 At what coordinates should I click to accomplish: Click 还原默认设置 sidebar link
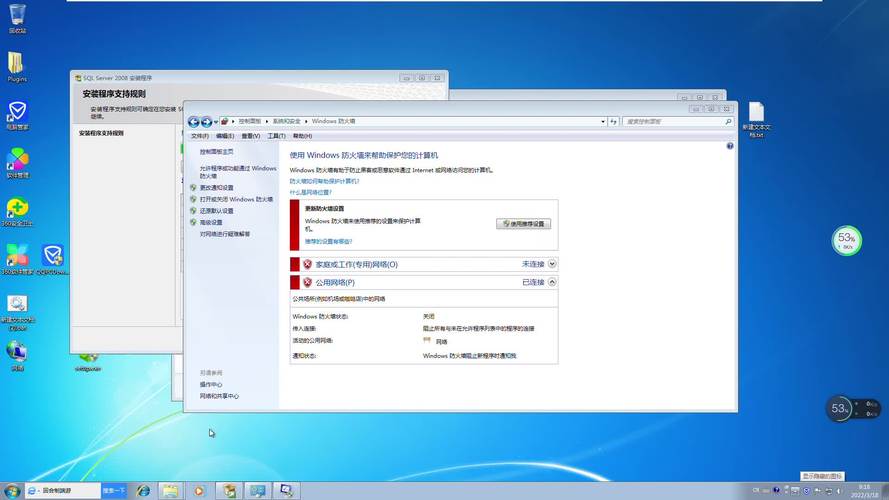pyautogui.click(x=217, y=211)
